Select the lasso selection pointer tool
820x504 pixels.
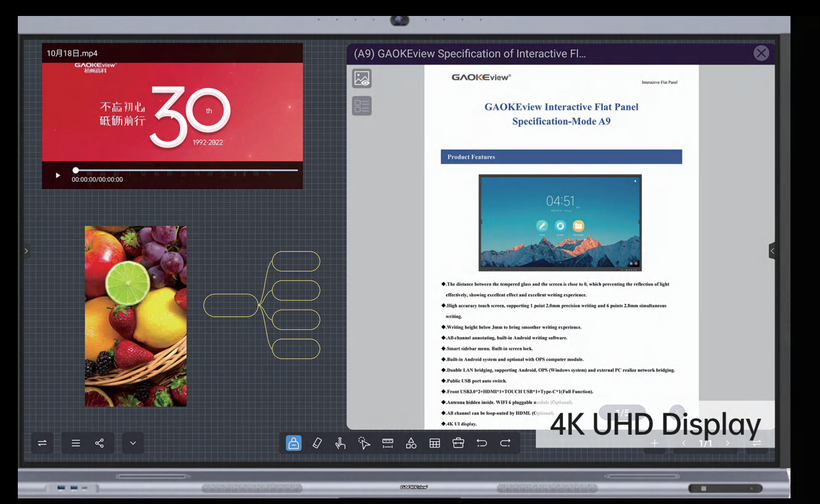pos(364,443)
